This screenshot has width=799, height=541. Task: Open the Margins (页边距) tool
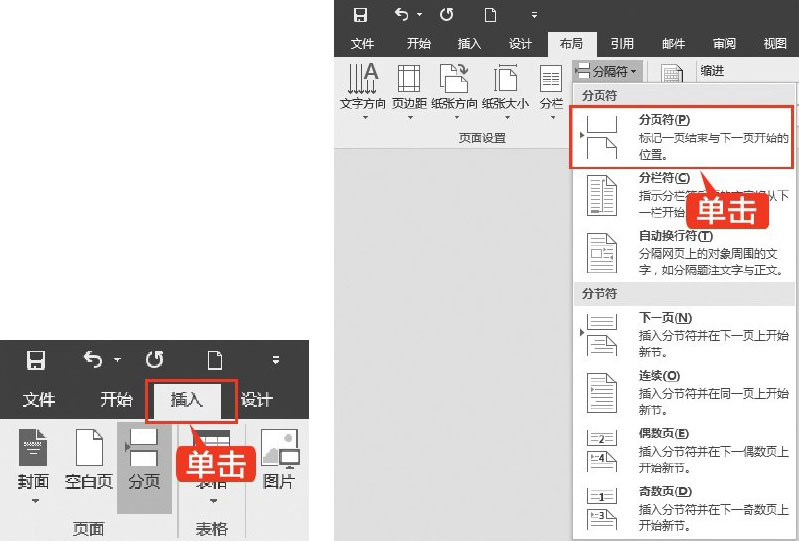pos(409,89)
